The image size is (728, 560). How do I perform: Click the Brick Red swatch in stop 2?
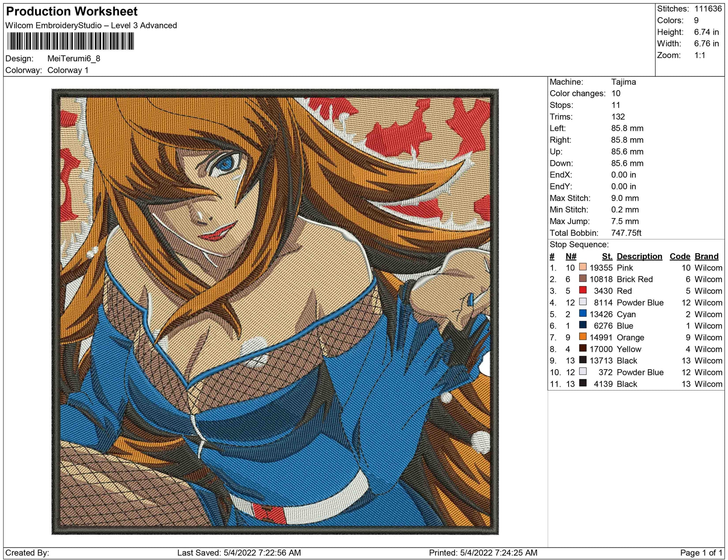coord(582,279)
